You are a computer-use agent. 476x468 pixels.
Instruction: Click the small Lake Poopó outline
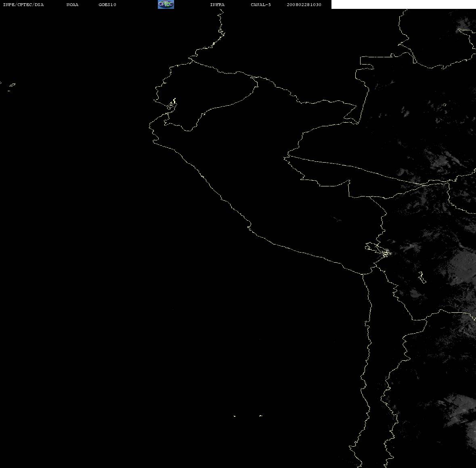point(422,278)
